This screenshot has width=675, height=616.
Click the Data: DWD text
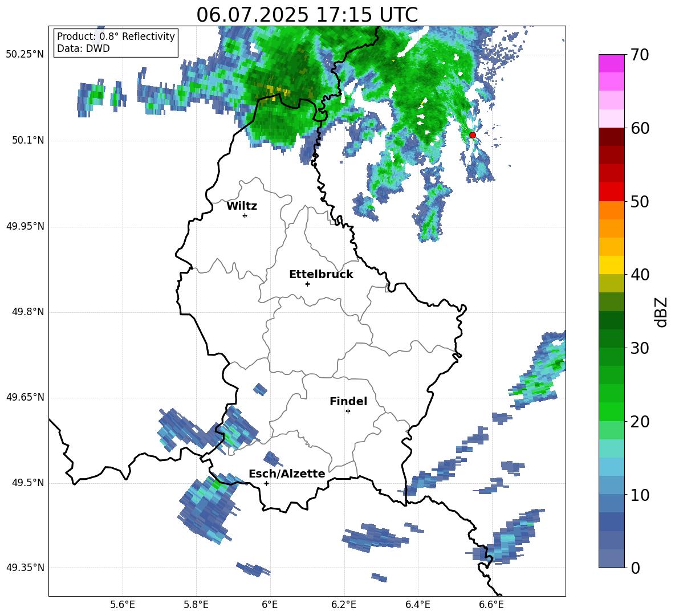click(83, 48)
